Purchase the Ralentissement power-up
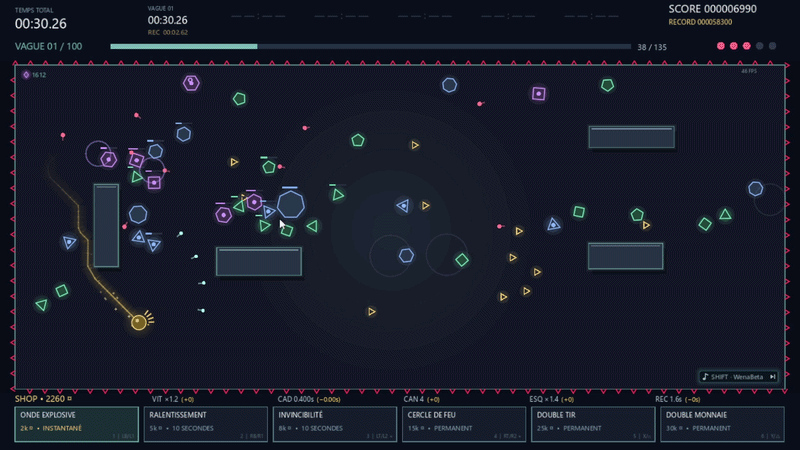Viewport: 800px width, 450px height. pyautogui.click(x=206, y=424)
